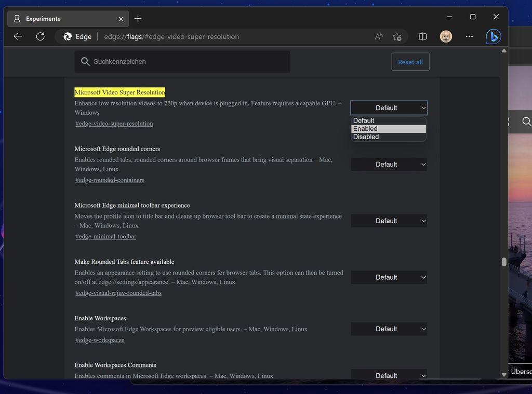Click the scrollbar up arrow

pos(504,51)
